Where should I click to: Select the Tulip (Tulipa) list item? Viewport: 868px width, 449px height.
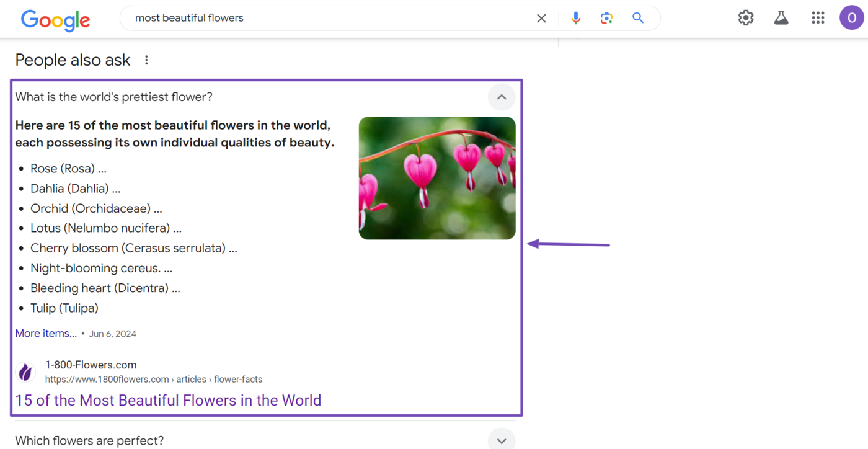[64, 308]
